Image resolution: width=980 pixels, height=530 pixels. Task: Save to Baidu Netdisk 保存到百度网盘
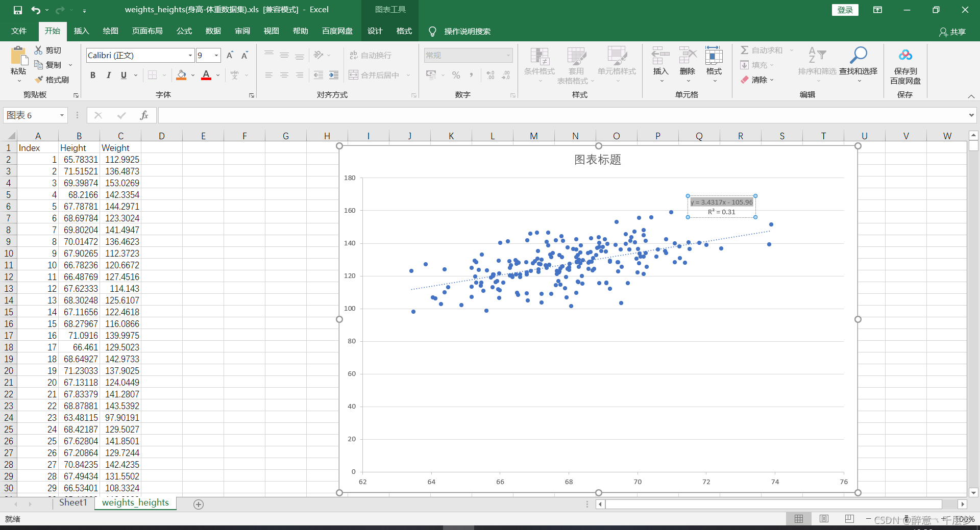[x=905, y=65]
